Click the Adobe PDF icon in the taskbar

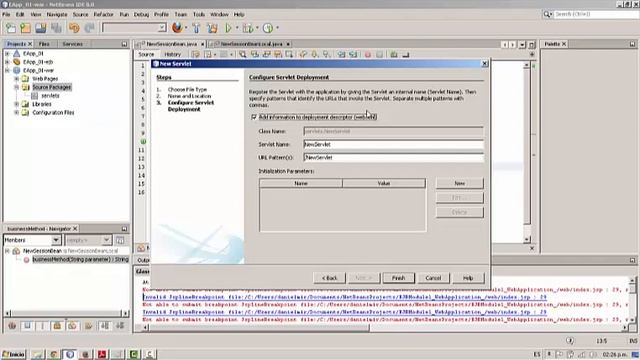pyautogui.click(x=102, y=354)
